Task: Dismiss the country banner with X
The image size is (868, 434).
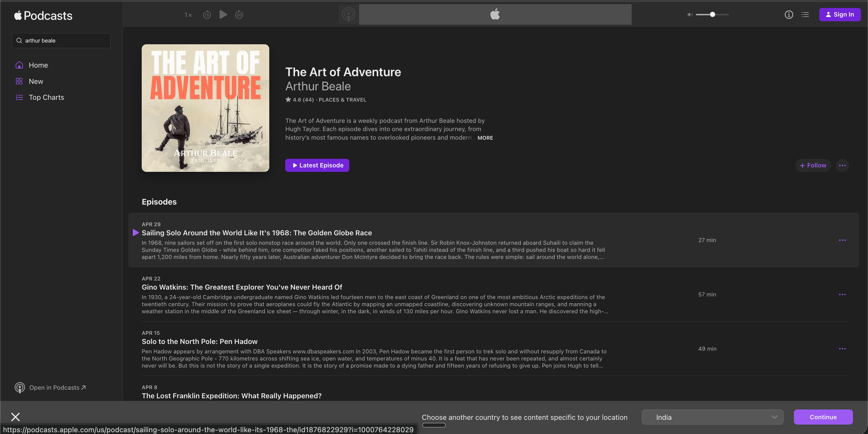Action: click(x=15, y=417)
